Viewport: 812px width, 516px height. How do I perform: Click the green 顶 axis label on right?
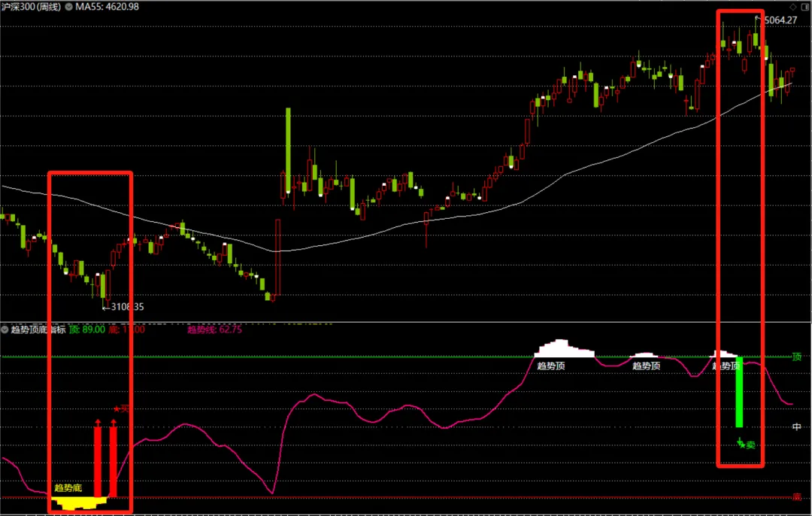(x=796, y=357)
